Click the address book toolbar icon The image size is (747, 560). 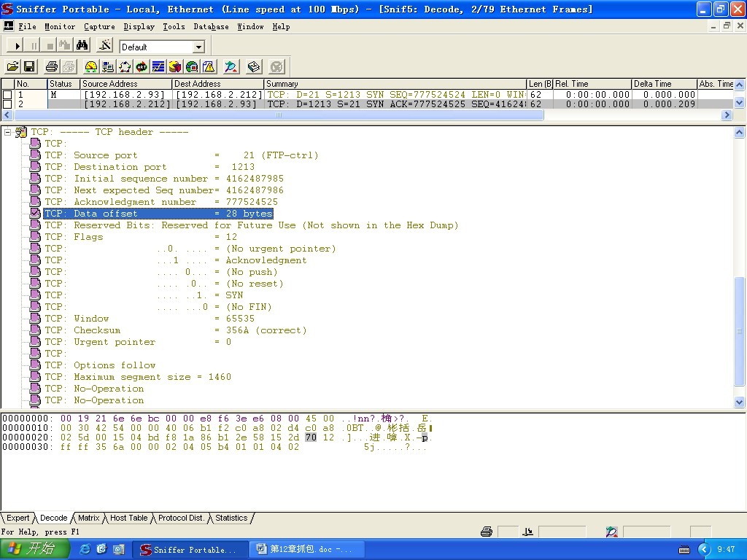click(x=254, y=66)
